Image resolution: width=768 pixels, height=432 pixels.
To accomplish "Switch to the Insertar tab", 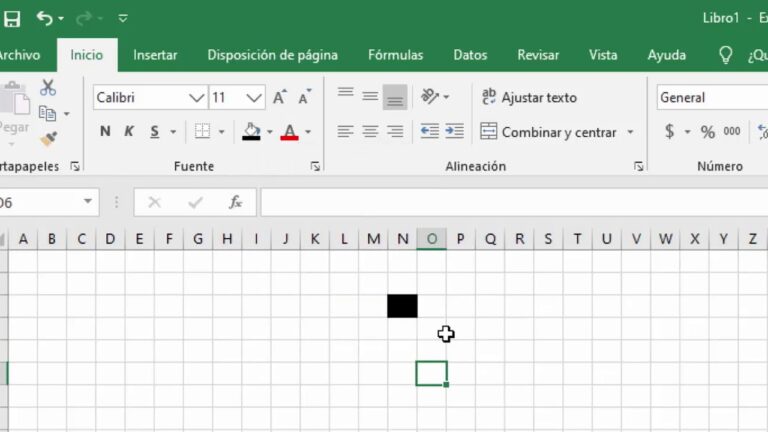I will [x=155, y=55].
